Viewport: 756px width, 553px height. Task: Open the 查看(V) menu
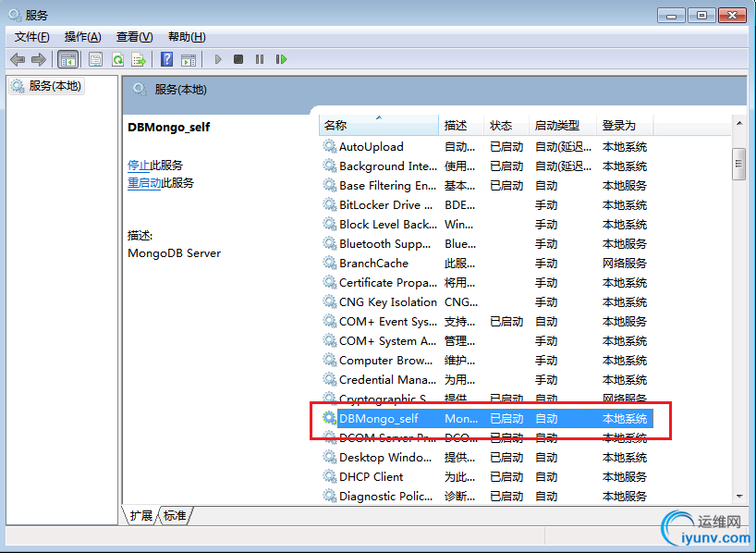tap(134, 37)
